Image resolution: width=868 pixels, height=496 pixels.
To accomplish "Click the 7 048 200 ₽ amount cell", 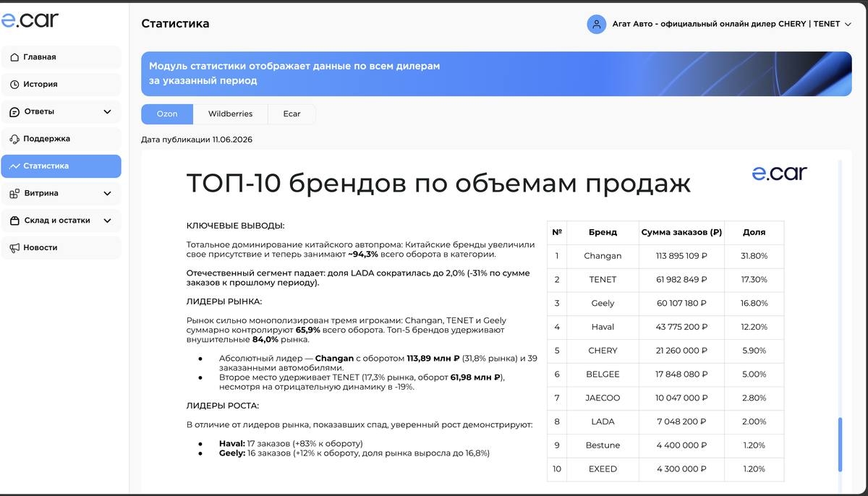I will point(681,422).
